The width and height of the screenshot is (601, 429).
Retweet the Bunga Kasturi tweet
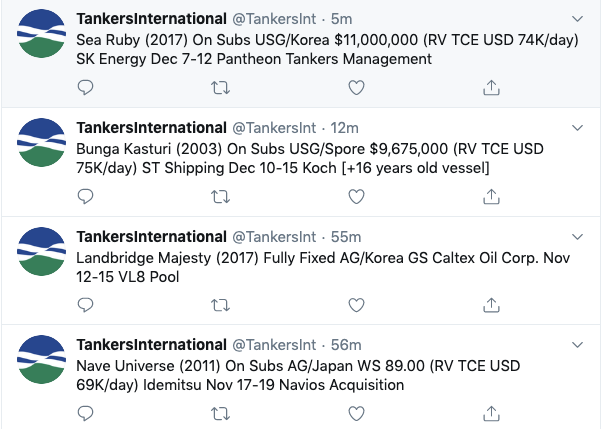(x=220, y=197)
